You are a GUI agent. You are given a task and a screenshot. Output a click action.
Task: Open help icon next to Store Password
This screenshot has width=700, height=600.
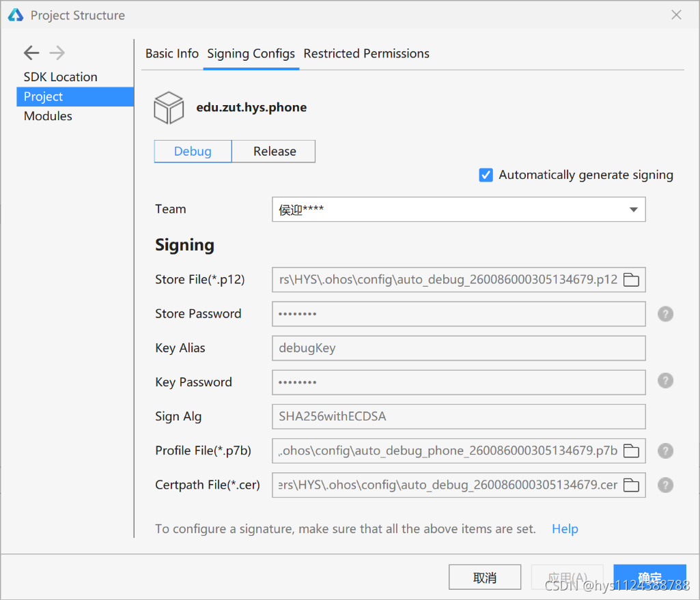point(665,314)
